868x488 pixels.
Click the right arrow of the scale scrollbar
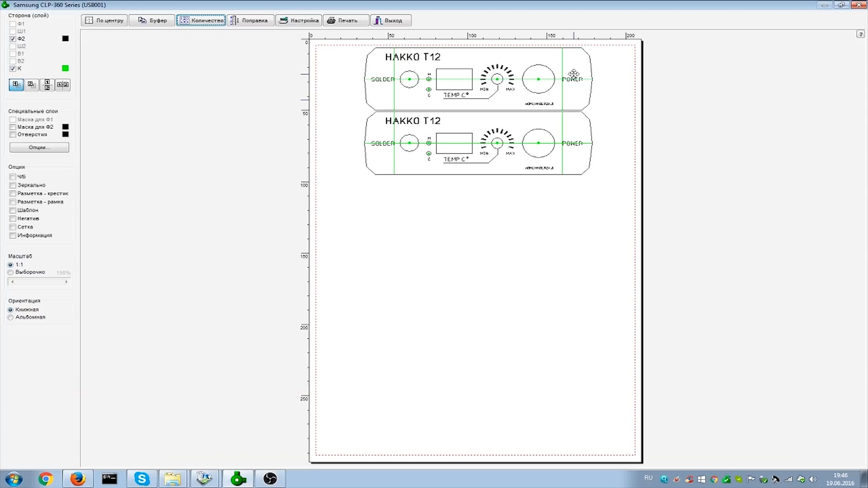click(66, 282)
